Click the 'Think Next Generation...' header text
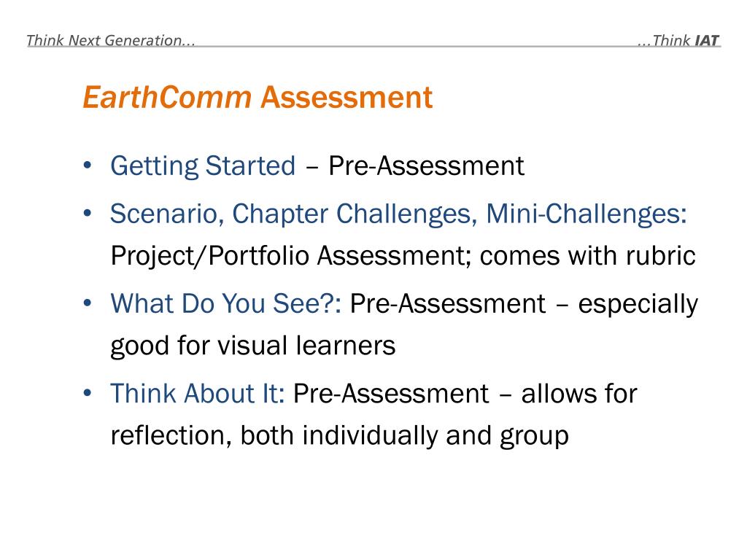 [x=111, y=40]
